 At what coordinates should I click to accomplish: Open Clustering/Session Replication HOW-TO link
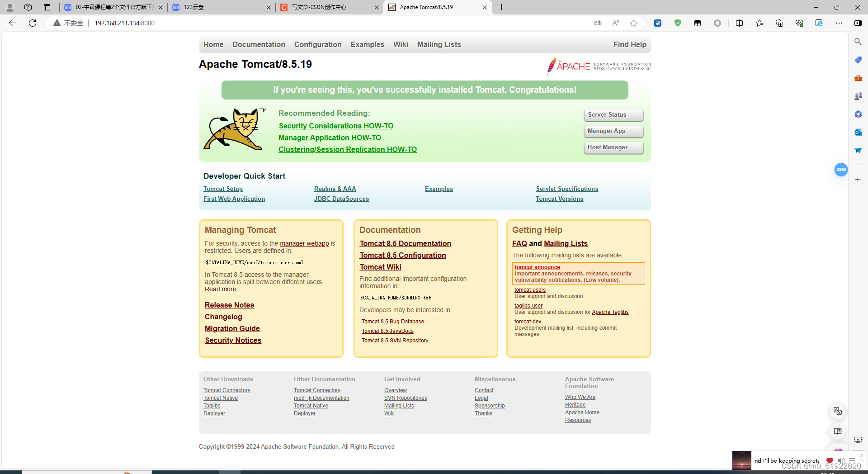click(x=348, y=149)
